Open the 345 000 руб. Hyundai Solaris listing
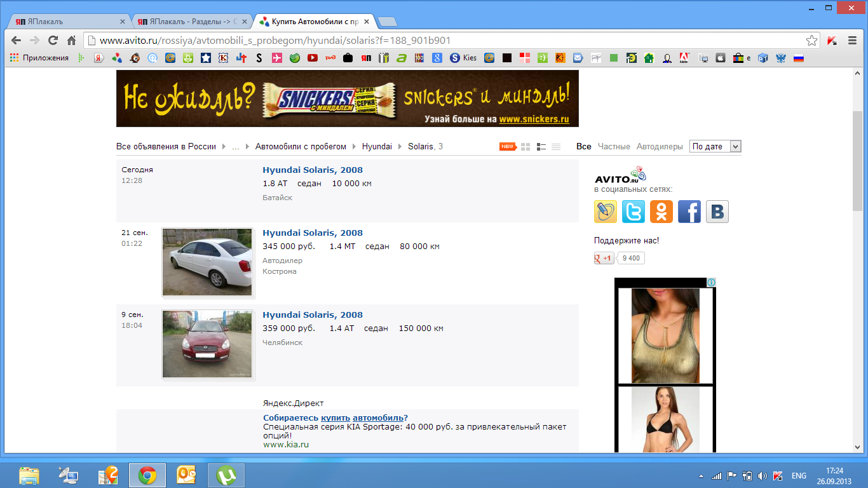This screenshot has width=868, height=488. (x=313, y=233)
